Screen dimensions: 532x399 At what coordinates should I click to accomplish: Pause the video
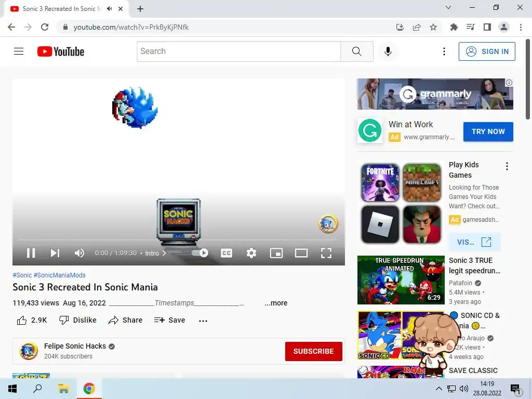pyautogui.click(x=31, y=253)
